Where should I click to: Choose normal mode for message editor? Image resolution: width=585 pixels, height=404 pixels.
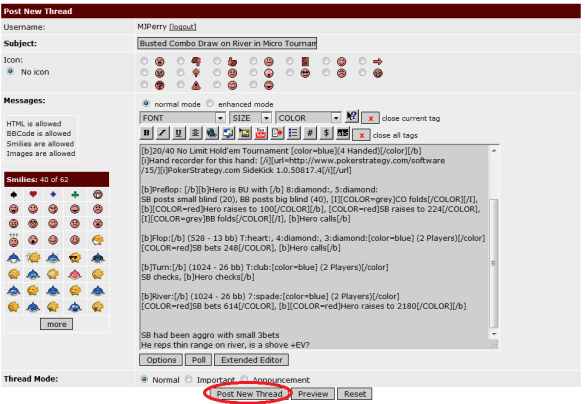point(146,103)
